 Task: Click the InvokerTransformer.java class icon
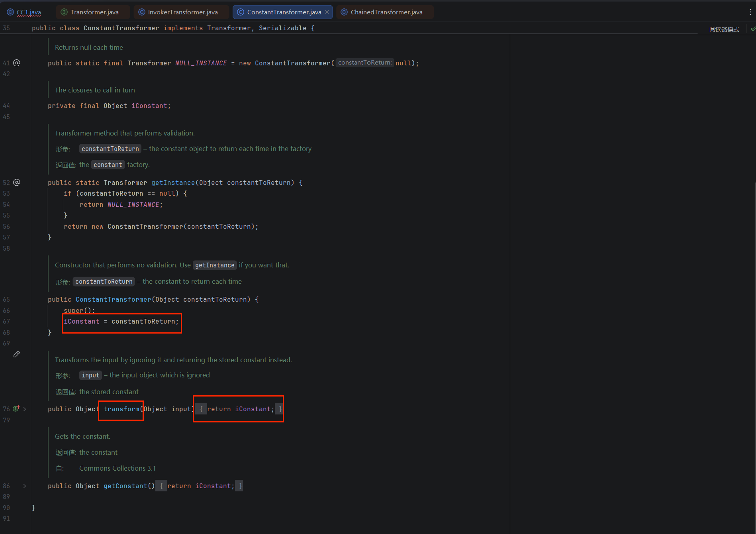(141, 12)
